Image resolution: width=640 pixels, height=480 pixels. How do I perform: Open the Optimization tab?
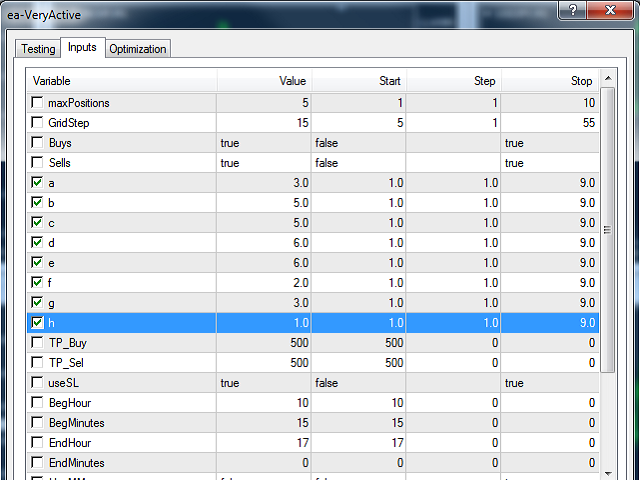(138, 49)
